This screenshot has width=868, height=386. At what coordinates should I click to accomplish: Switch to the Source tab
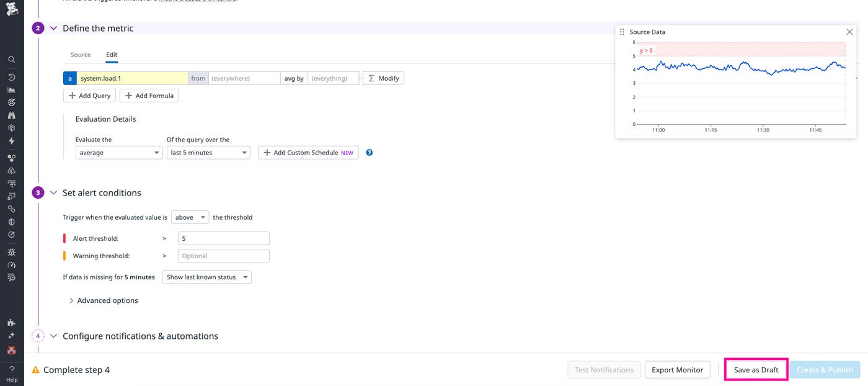80,55
